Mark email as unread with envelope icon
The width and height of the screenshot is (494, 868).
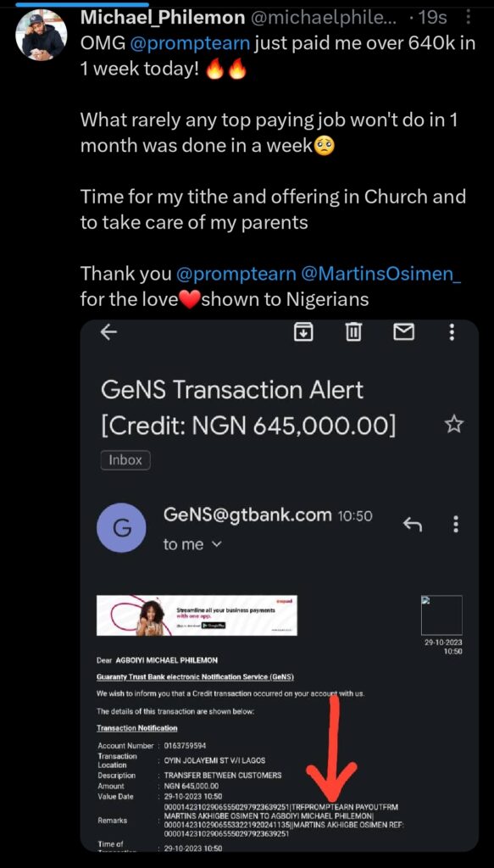click(404, 332)
